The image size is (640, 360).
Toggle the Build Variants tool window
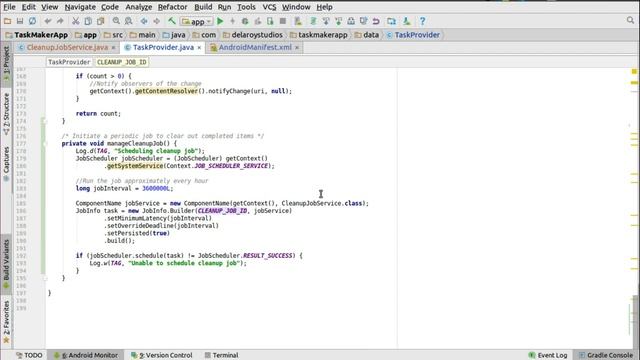point(6,263)
